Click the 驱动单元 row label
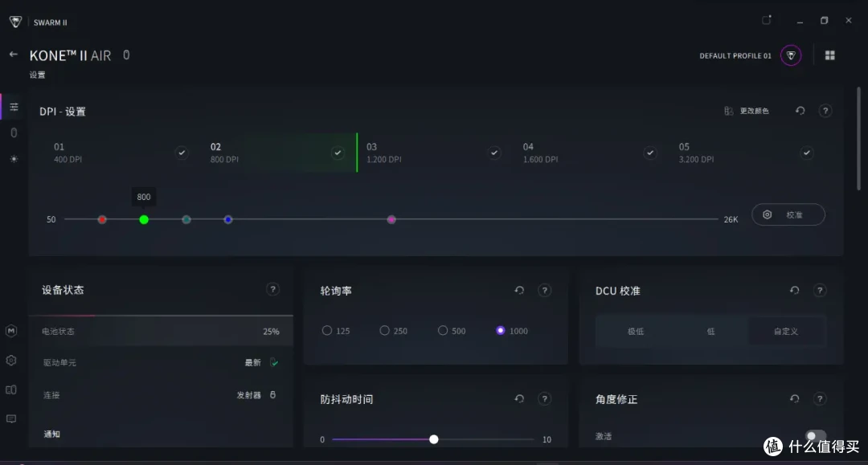 coord(59,363)
